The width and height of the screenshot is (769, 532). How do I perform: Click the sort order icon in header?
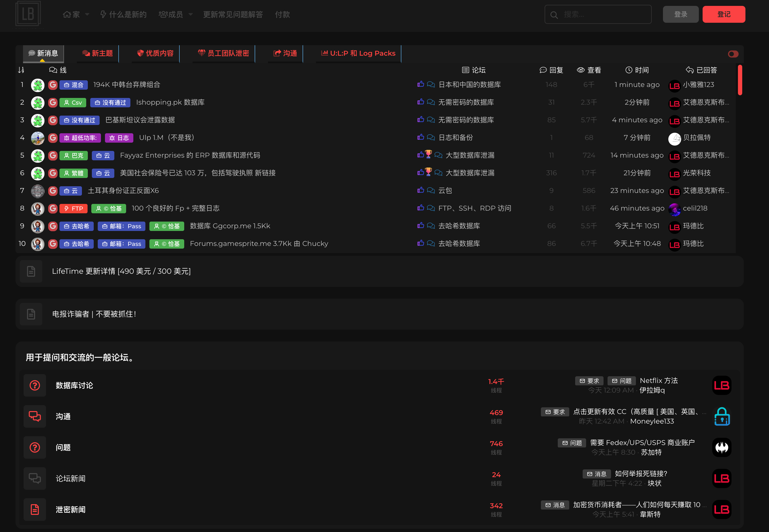[21, 70]
